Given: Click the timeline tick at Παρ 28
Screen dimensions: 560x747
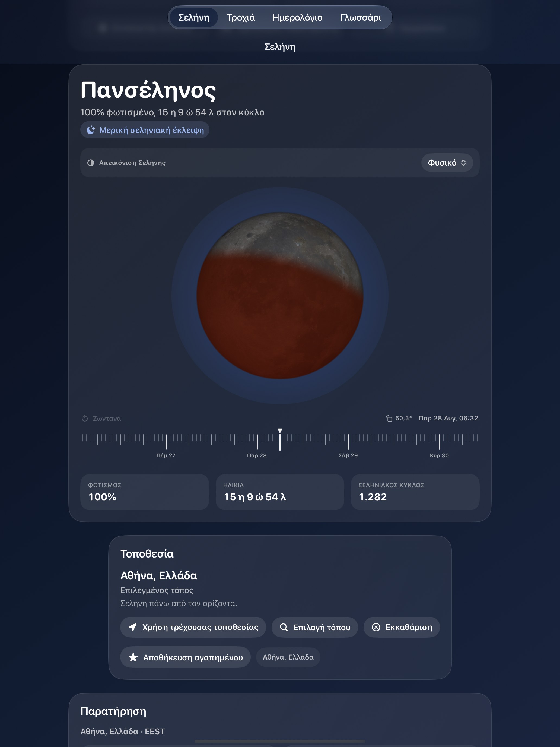Looking at the screenshot, I should (257, 442).
